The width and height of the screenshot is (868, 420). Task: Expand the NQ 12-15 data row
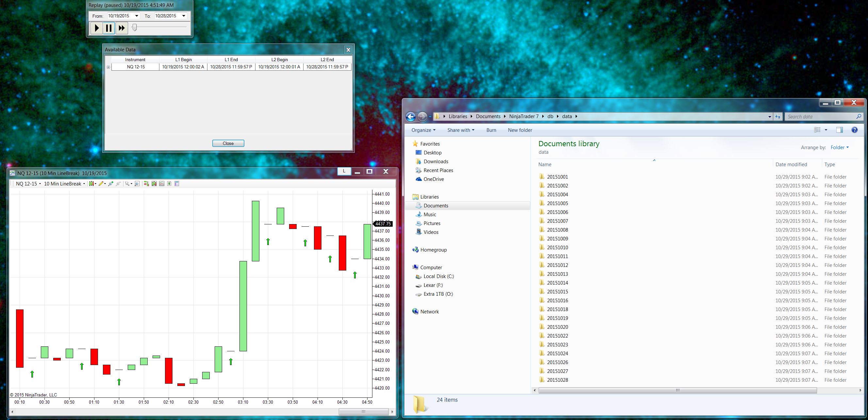click(108, 67)
